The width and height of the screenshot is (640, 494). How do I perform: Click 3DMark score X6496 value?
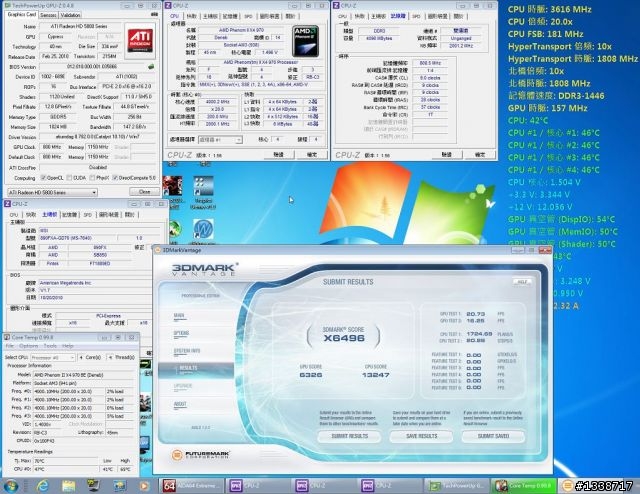click(344, 338)
